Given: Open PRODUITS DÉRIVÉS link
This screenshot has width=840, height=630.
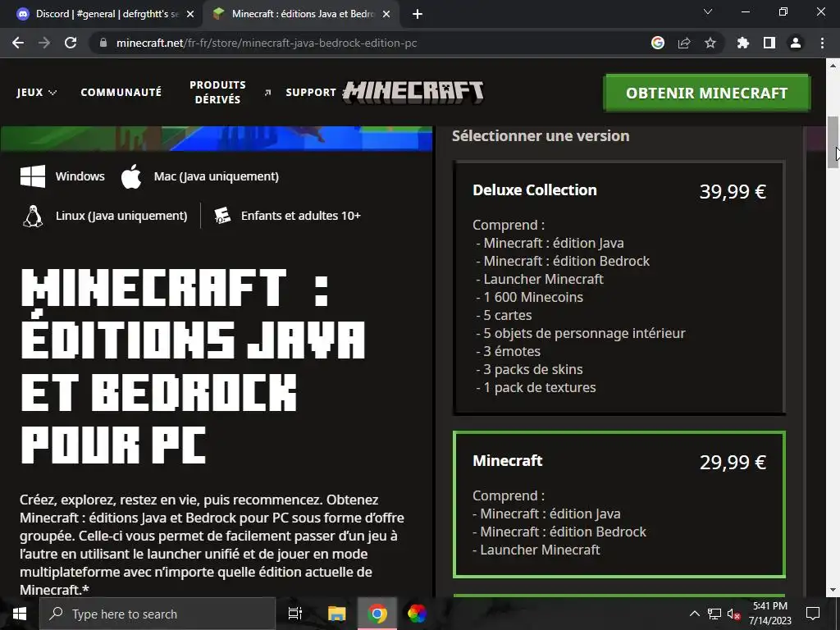Looking at the screenshot, I should 217,92.
